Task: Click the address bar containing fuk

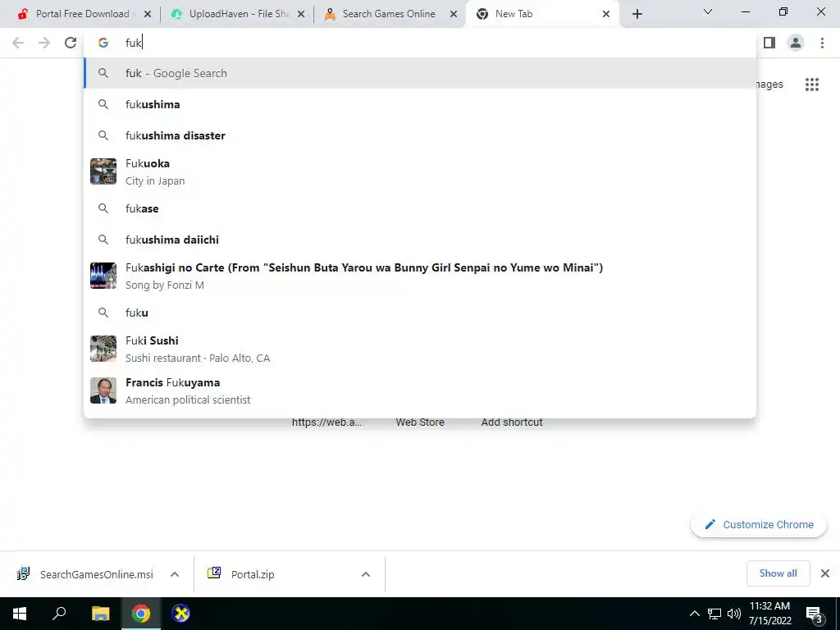Action: coord(420,43)
